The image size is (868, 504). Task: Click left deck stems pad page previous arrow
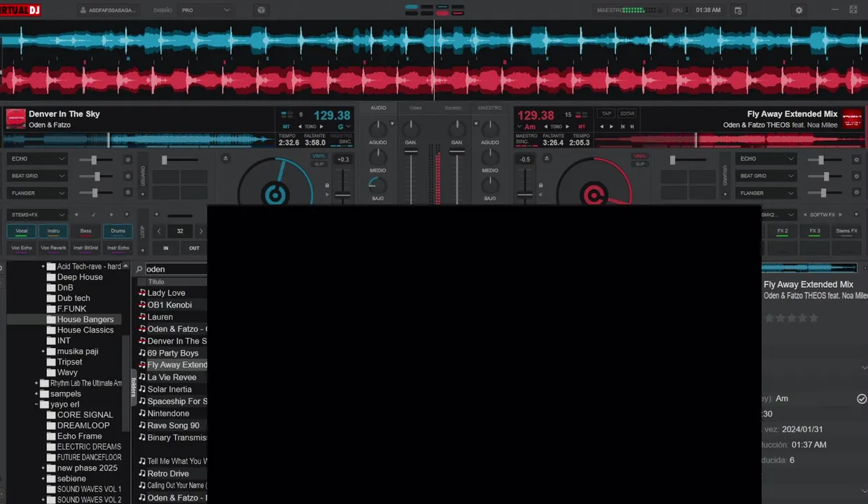(x=76, y=214)
